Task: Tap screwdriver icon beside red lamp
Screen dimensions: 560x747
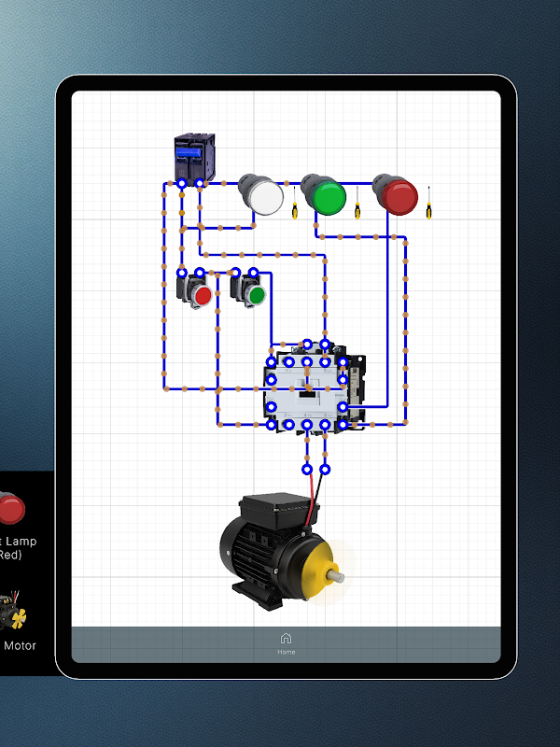Action: point(428,203)
